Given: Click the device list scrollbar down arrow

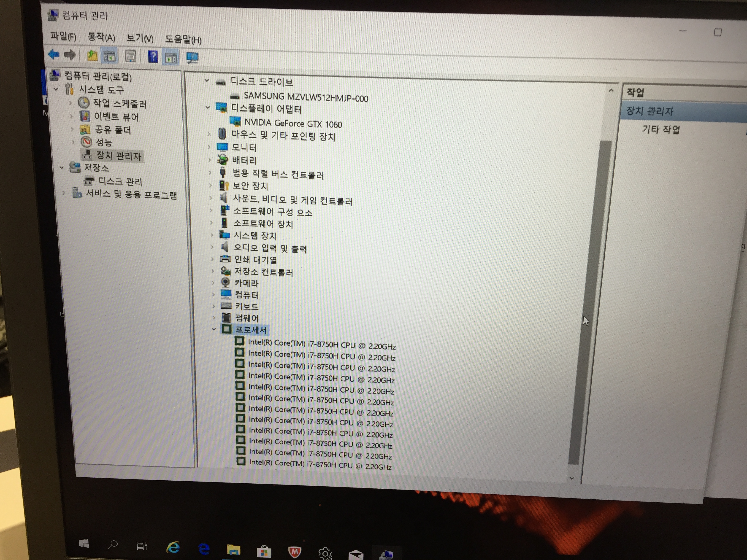Looking at the screenshot, I should coord(572,478).
